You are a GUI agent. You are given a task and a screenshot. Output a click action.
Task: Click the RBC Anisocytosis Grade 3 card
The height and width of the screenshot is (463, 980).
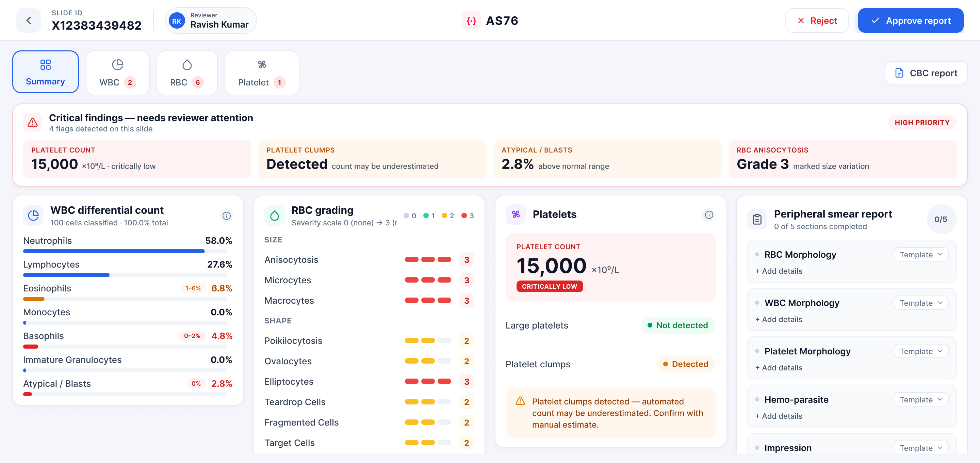(x=842, y=159)
